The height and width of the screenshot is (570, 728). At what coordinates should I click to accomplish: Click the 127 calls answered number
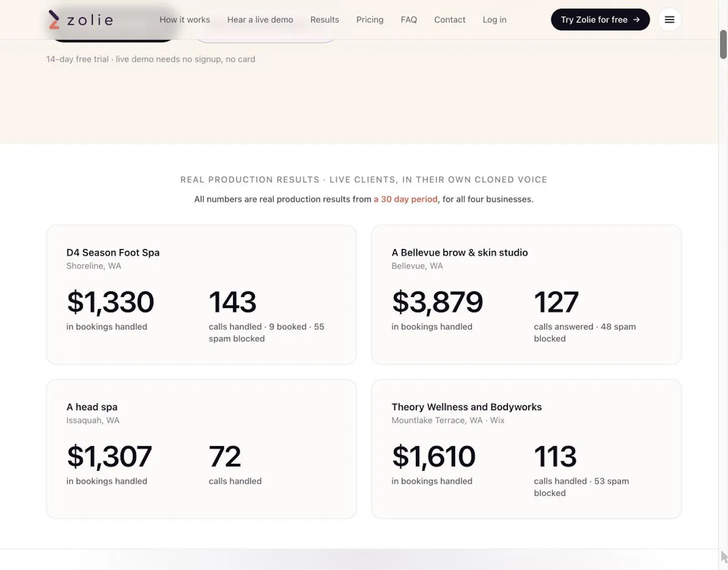556,302
